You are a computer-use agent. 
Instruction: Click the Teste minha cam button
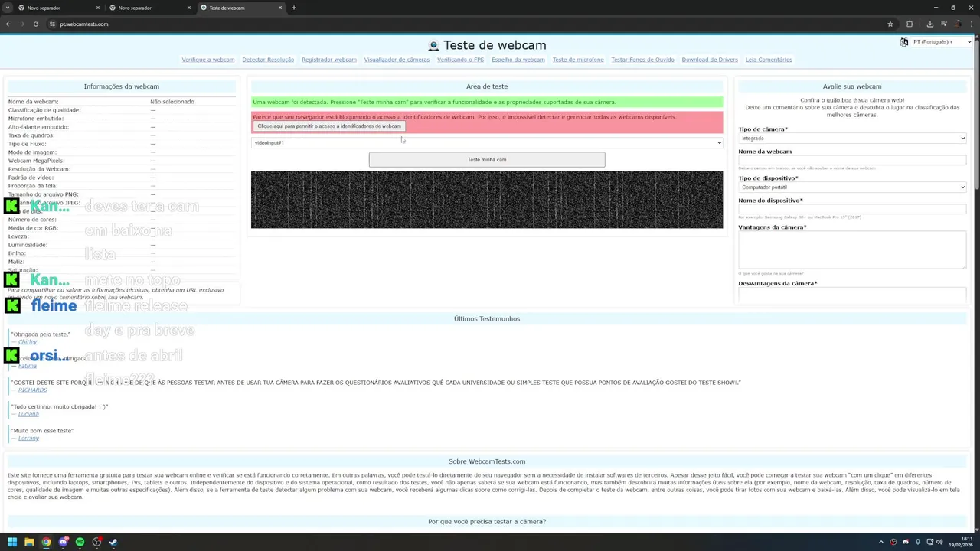(487, 160)
